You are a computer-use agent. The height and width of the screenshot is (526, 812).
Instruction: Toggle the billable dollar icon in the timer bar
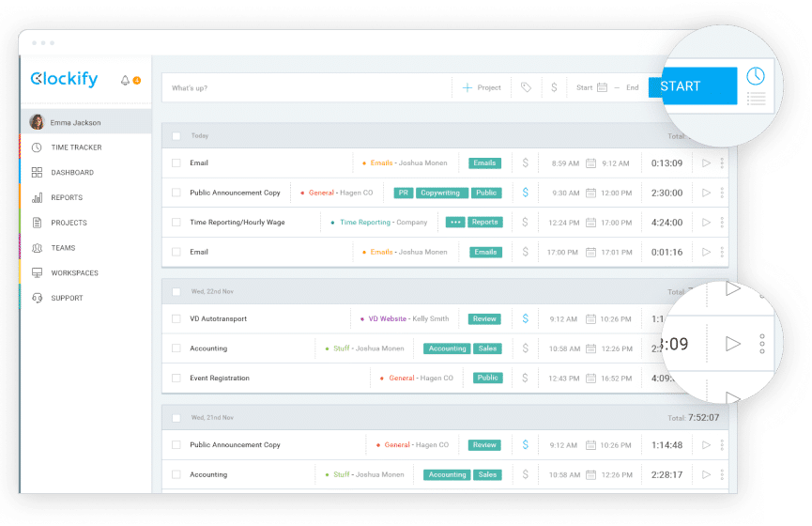pos(554,87)
